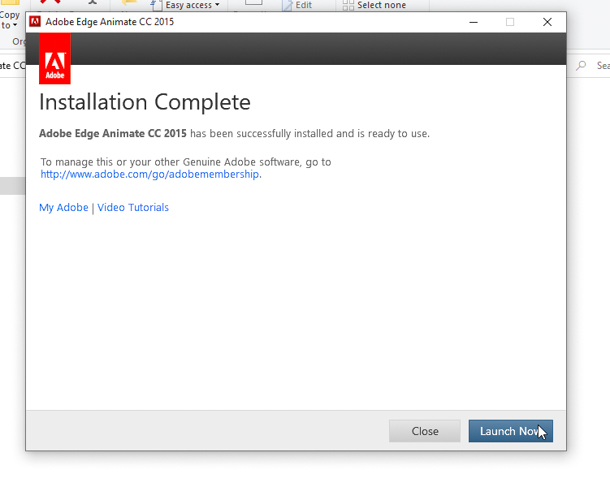
Task: Open the Video Tutorials link
Action: pos(133,208)
